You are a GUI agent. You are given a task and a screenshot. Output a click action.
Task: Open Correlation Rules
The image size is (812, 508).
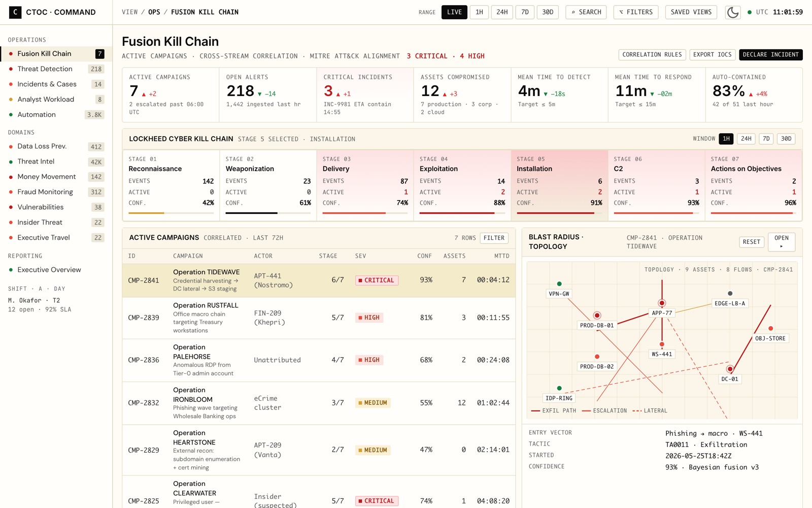(652, 55)
